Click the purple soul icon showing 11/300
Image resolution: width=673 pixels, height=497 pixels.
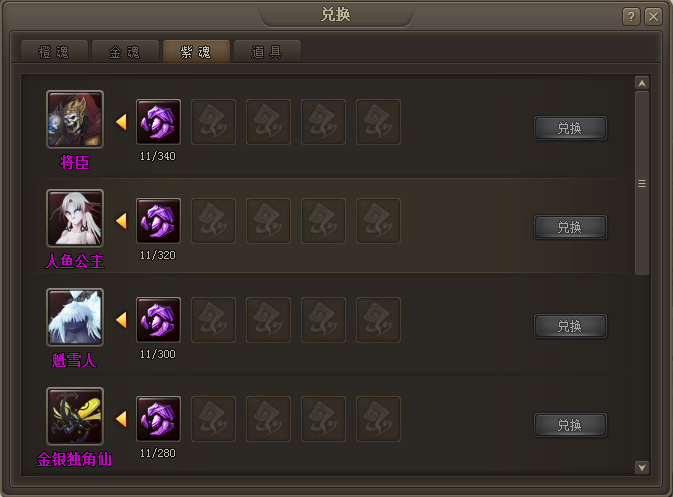pos(158,320)
